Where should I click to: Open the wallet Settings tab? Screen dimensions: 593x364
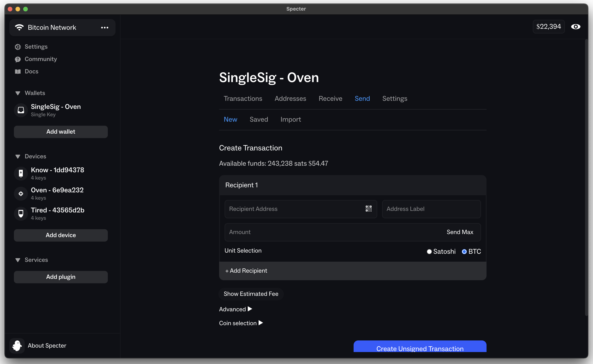pyautogui.click(x=395, y=98)
